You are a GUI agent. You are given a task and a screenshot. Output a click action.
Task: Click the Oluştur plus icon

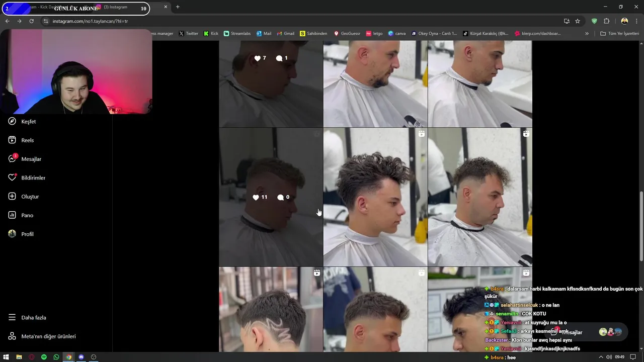[x=12, y=196]
